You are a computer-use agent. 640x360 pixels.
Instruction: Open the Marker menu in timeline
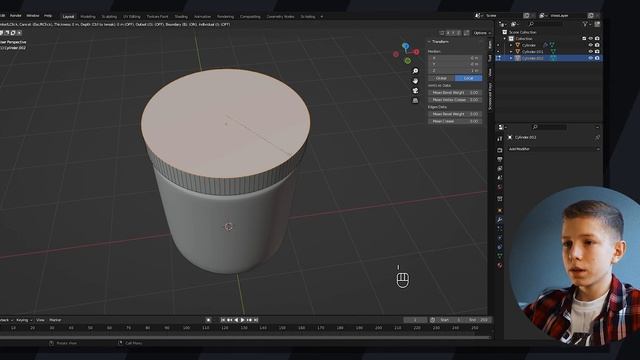(55, 320)
